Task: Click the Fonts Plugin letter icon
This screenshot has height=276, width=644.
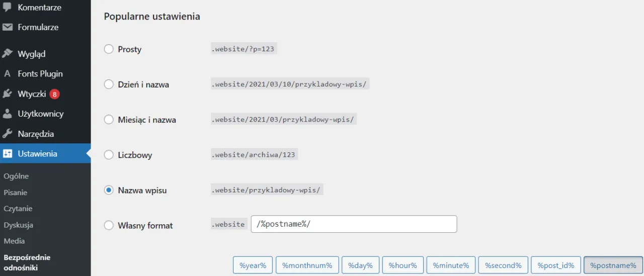Action: pos(7,74)
